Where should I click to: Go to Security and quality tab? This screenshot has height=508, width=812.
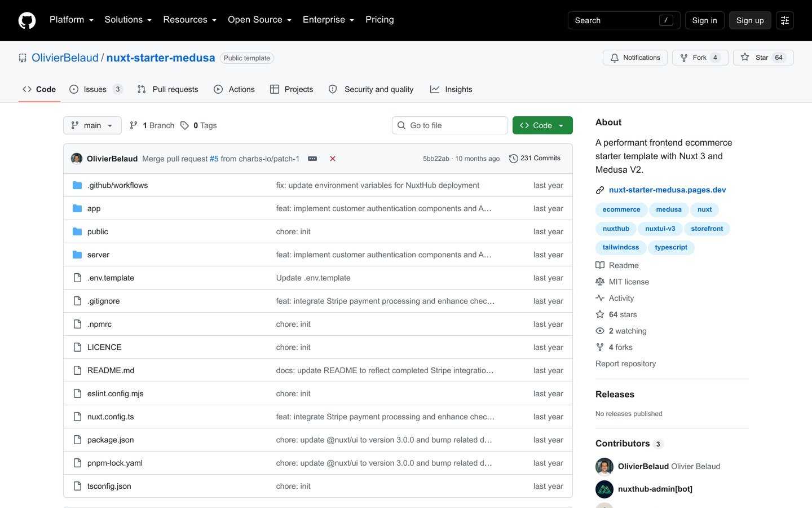point(371,89)
